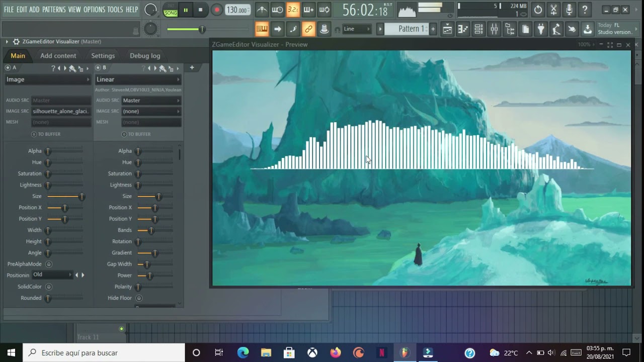The height and width of the screenshot is (362, 644).
Task: Adjust the layer B Bands slider
Action: (x=155, y=230)
